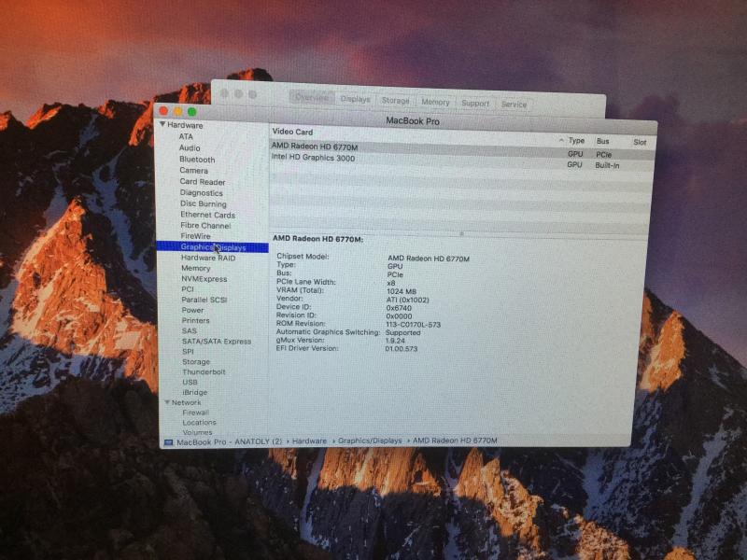Click the Device ID value 0x6740
Image resolution: width=747 pixels, height=560 pixels.
tap(399, 308)
